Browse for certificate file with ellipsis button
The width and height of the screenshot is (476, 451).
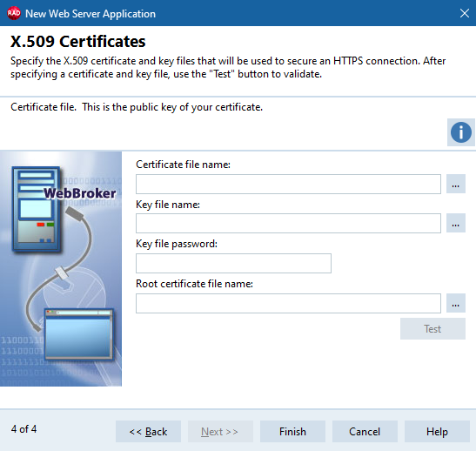point(456,184)
